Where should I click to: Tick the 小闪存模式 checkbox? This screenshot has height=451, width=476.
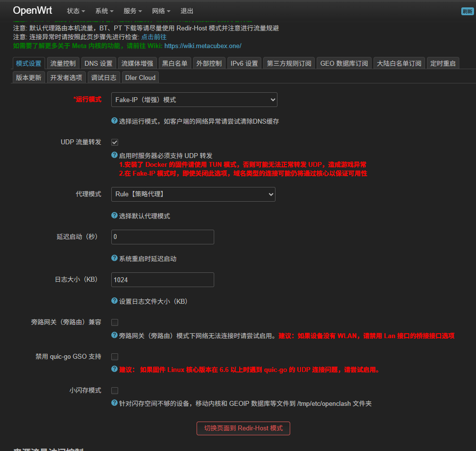click(115, 391)
